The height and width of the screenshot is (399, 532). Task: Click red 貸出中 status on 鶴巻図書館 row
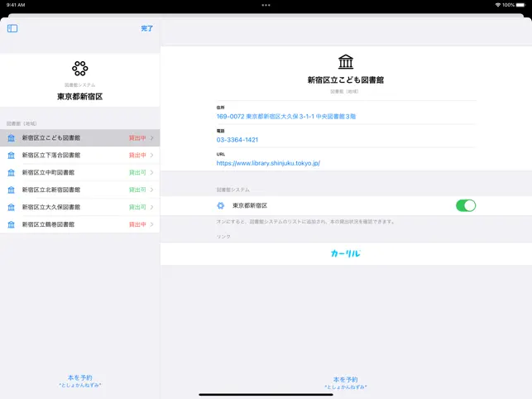pyautogui.click(x=137, y=224)
